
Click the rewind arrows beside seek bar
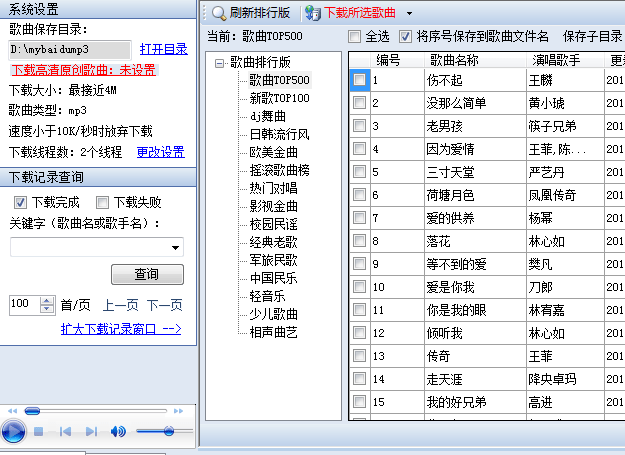tap(10, 411)
